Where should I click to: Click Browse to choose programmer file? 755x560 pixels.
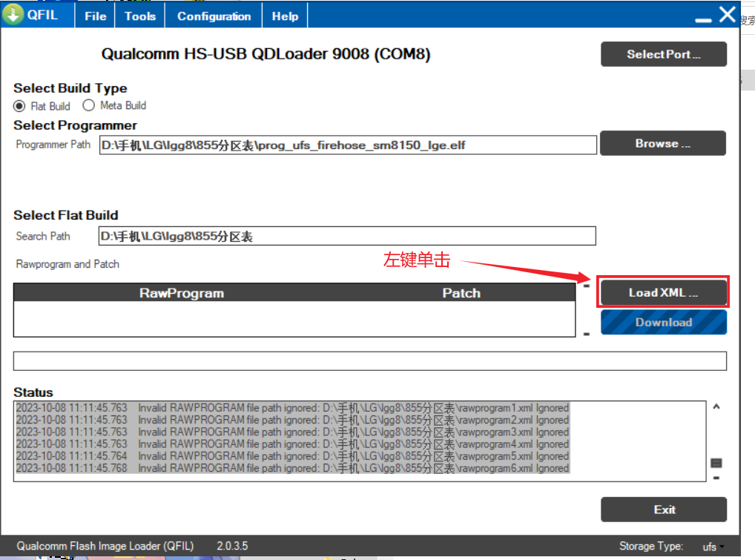point(662,144)
